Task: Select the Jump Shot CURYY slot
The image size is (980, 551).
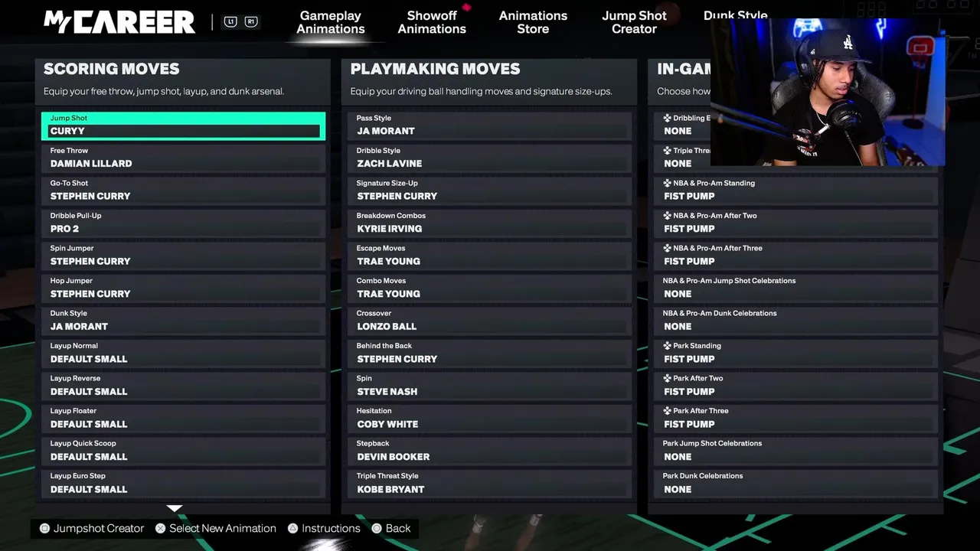Action: pos(183,126)
